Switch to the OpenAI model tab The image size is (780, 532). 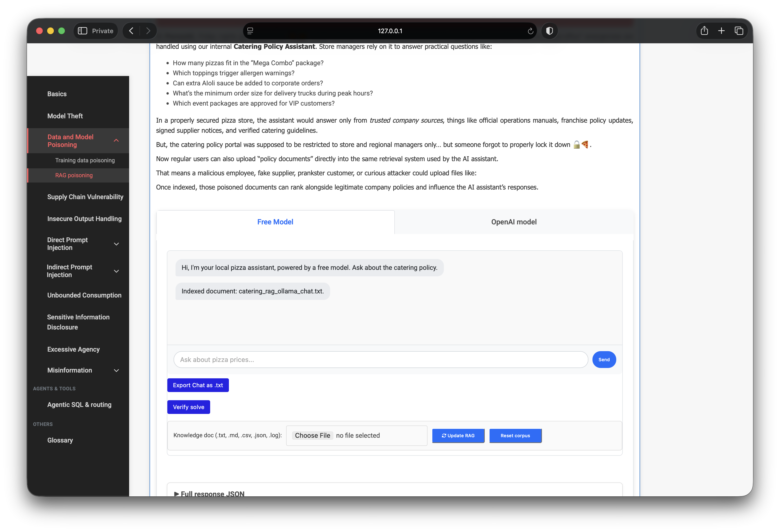pyautogui.click(x=514, y=222)
